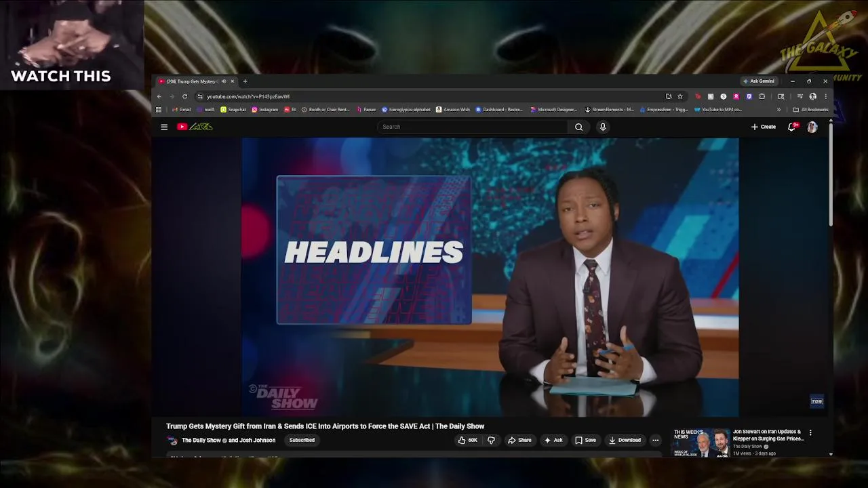The image size is (868, 488).
Task: Click the YouTube search magnifier button
Action: [x=578, y=127]
